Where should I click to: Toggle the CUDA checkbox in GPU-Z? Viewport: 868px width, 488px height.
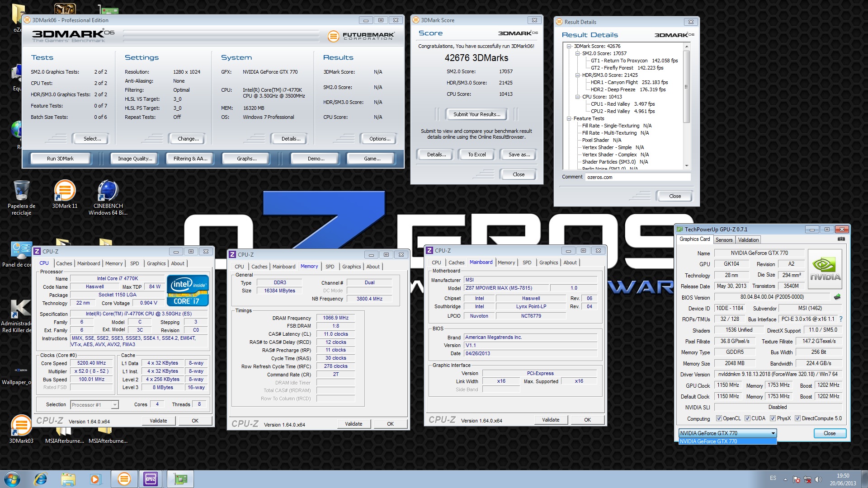pos(747,418)
